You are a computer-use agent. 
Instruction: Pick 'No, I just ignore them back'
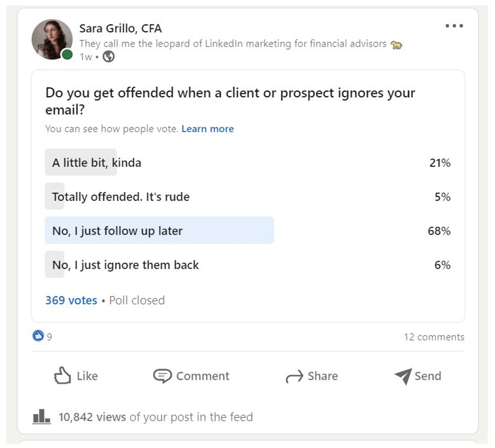pyautogui.click(x=125, y=265)
